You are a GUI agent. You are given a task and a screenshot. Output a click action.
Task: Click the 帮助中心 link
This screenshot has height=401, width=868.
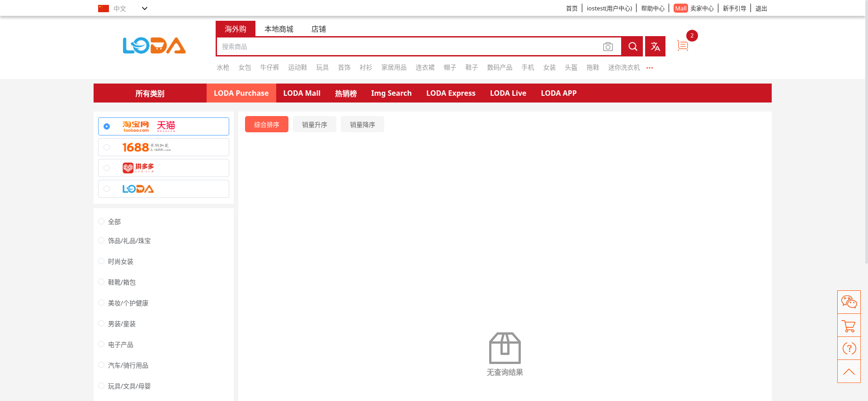652,9
